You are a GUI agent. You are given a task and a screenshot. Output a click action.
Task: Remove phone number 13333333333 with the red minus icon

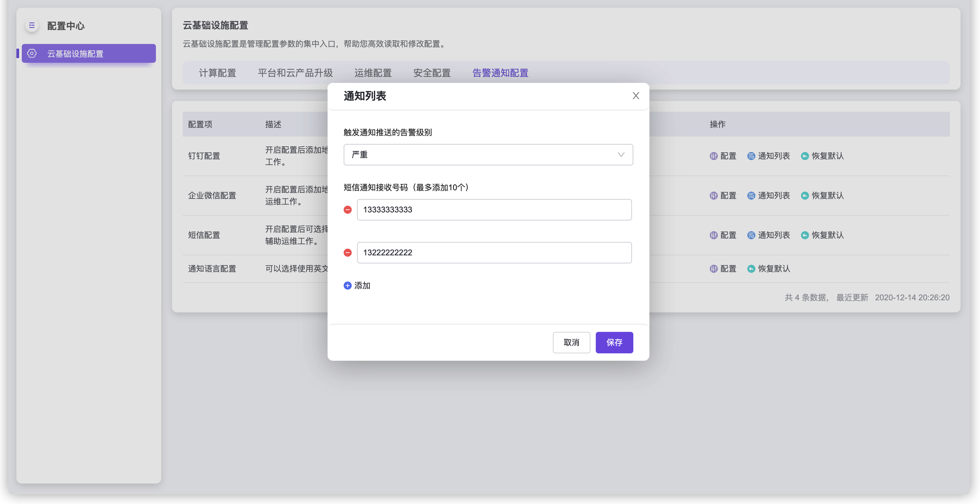[347, 210]
